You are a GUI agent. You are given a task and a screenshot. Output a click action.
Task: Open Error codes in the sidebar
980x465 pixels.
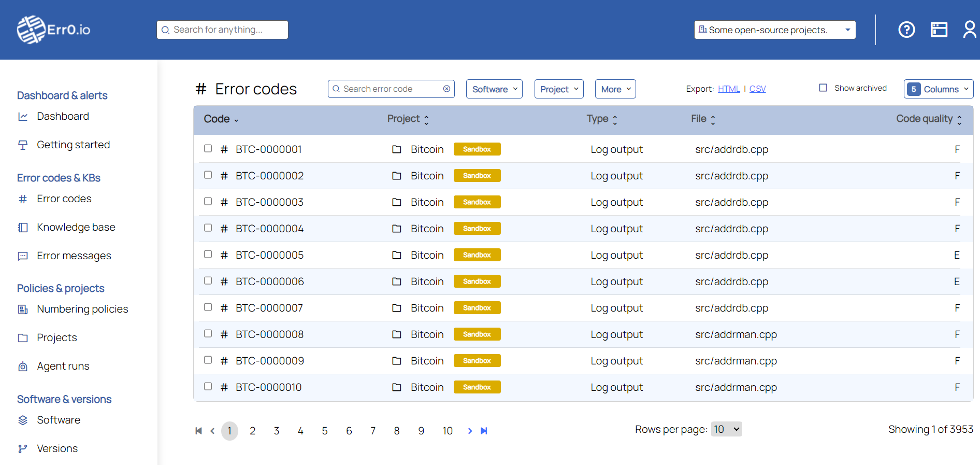click(64, 199)
